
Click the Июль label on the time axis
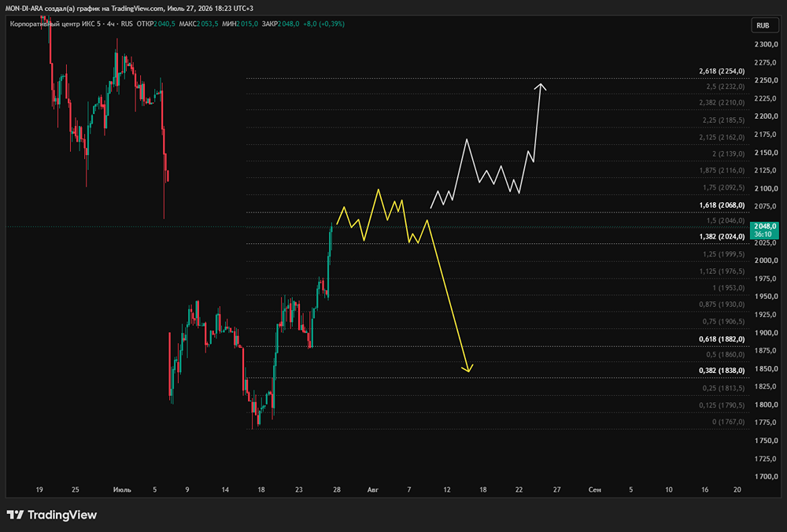tap(122, 490)
